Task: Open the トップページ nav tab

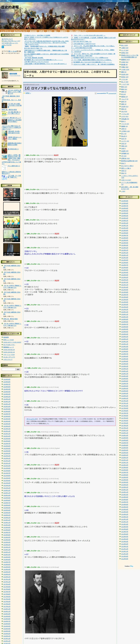Action: (x=6, y=31)
